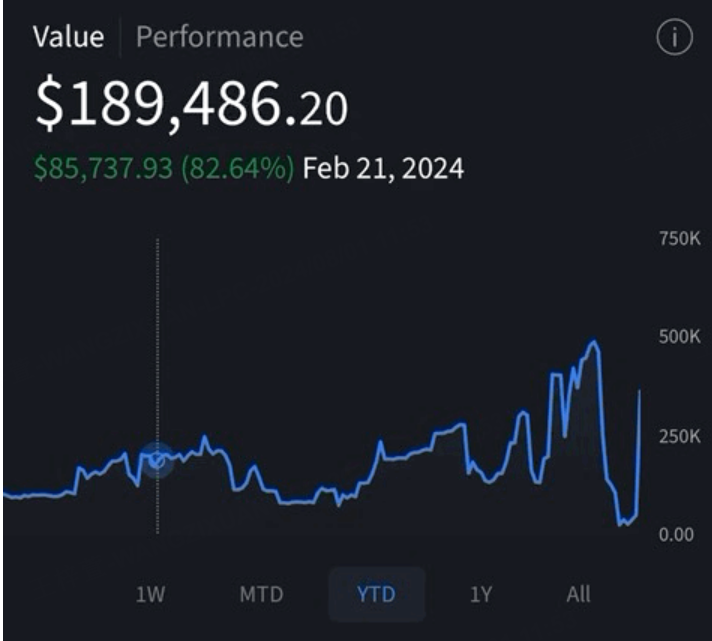Click the (82.64%) percentage change
Viewport: 712px width, 641px height.
pyautogui.click(x=238, y=168)
